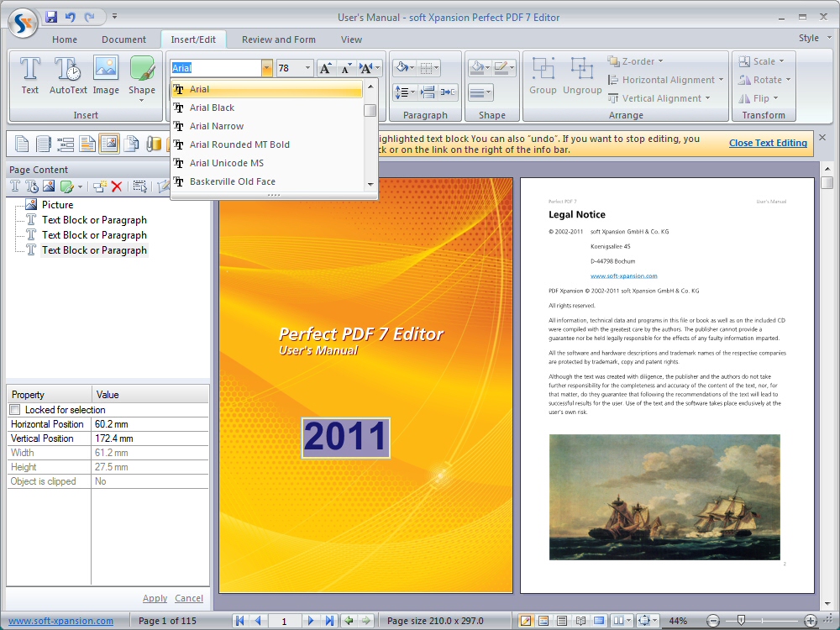The height and width of the screenshot is (630, 840).
Task: Select Baskerville Old Face in the font list
Action: coord(267,181)
